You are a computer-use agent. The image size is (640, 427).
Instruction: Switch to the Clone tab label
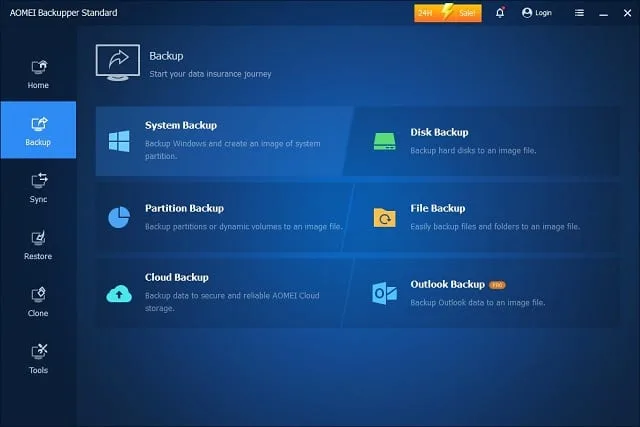[38, 314]
